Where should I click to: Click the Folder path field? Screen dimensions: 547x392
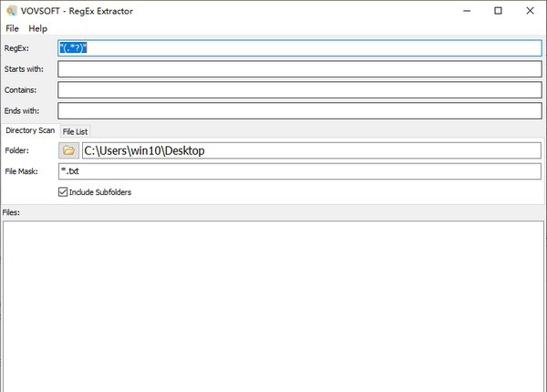[312, 150]
